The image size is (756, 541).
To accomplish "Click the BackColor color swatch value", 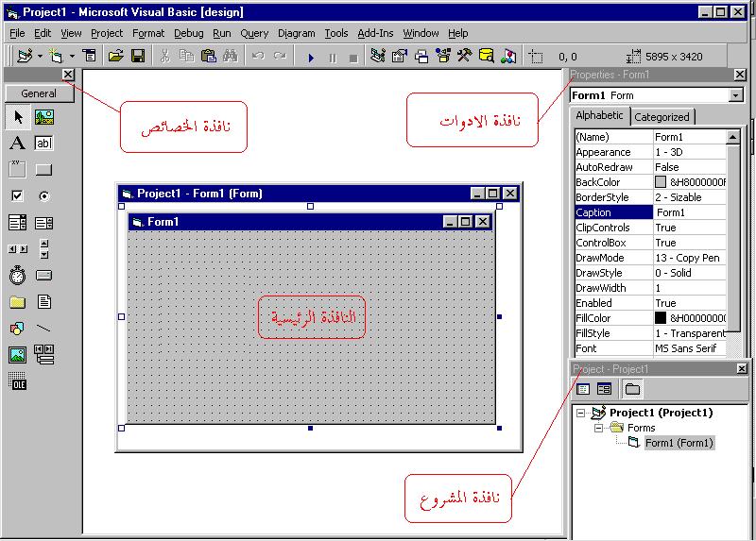I will 661,181.
